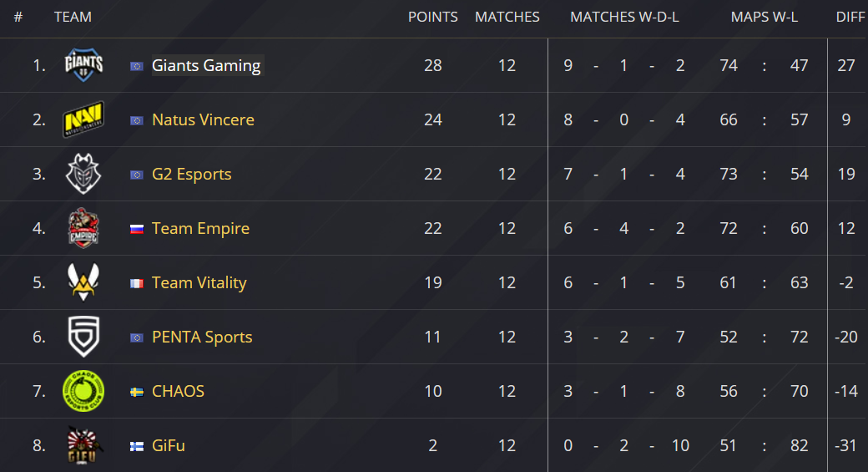Open the Team Vitality link

click(x=199, y=282)
